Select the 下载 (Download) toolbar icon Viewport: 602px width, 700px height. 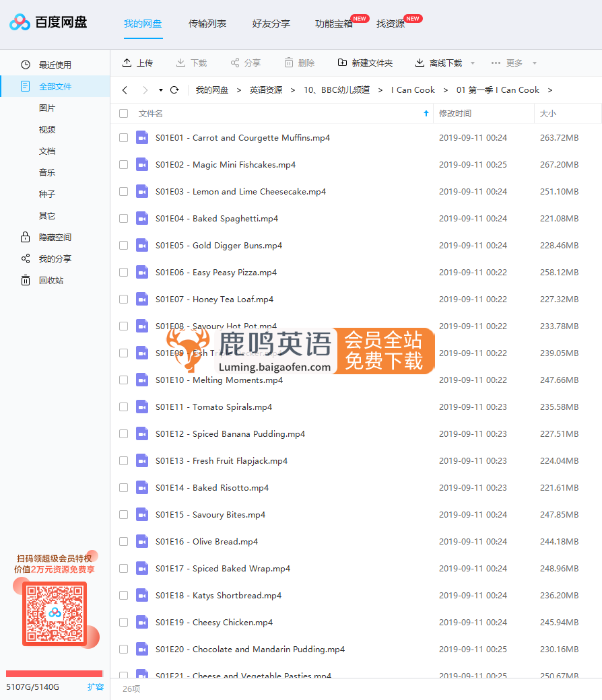tap(179, 63)
